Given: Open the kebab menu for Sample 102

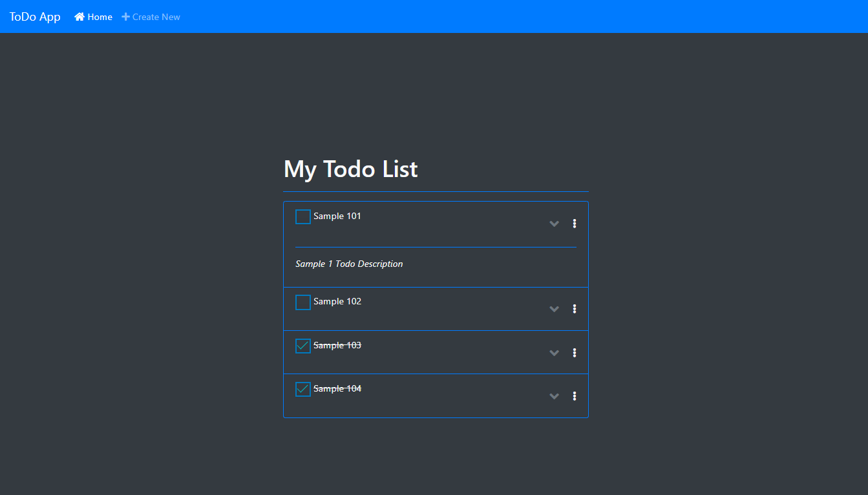Looking at the screenshot, I should (x=575, y=308).
